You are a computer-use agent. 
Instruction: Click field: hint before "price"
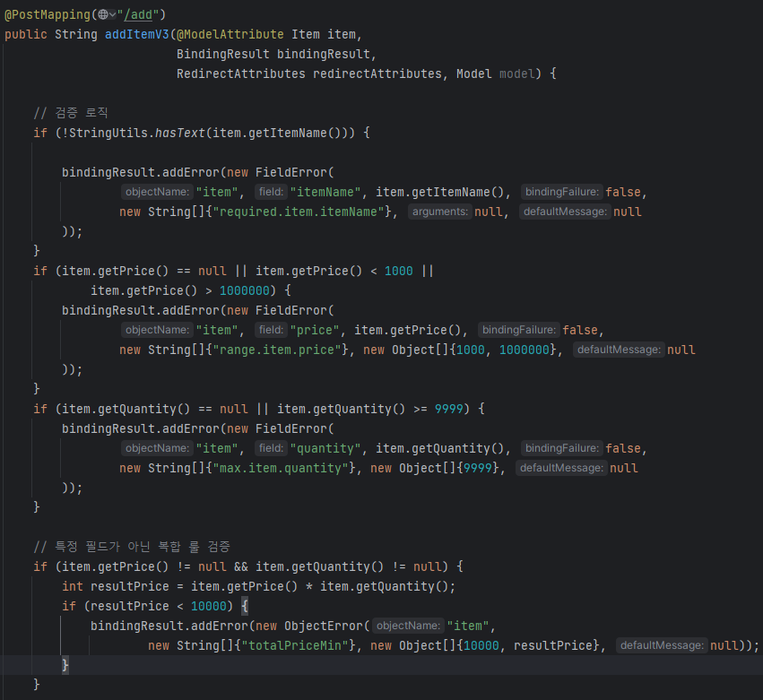pos(271,331)
